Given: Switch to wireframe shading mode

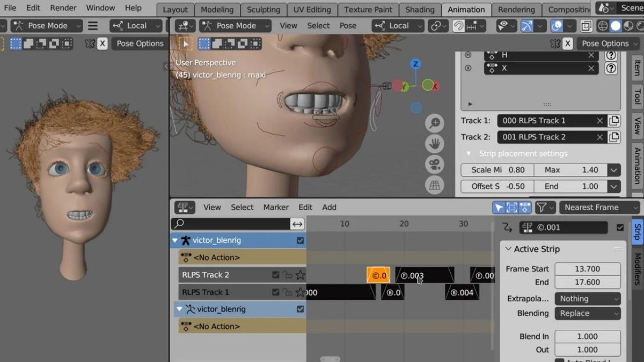Looking at the screenshot, I should click(603, 26).
